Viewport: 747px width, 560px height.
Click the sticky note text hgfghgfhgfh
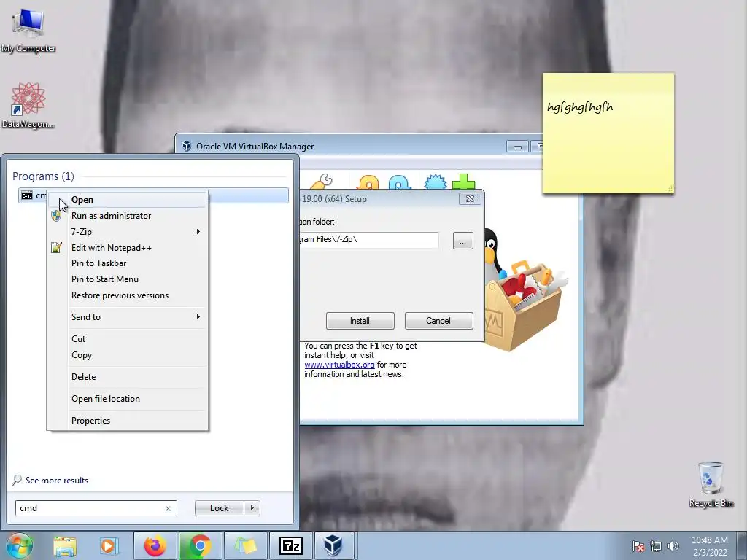(580, 107)
